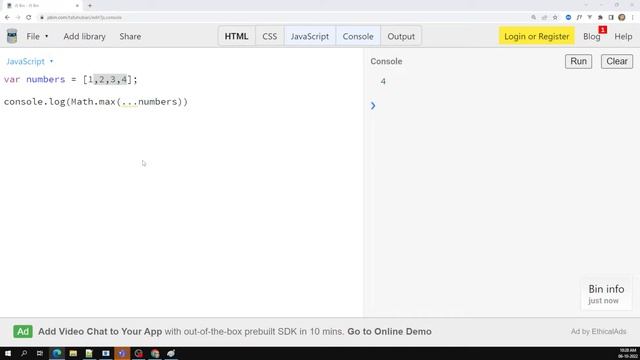Image resolution: width=640 pixels, height=360 pixels.
Task: Open the Windows Start menu
Action: click(x=8, y=353)
